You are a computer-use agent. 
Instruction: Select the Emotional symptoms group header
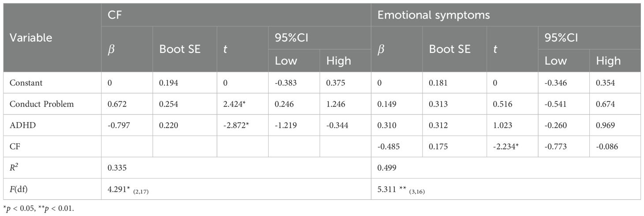pos(433,15)
